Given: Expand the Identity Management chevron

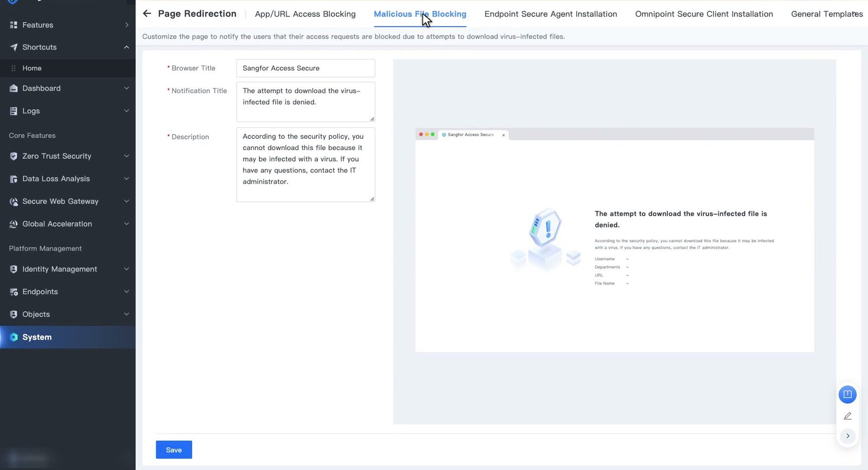Looking at the screenshot, I should coord(126,269).
